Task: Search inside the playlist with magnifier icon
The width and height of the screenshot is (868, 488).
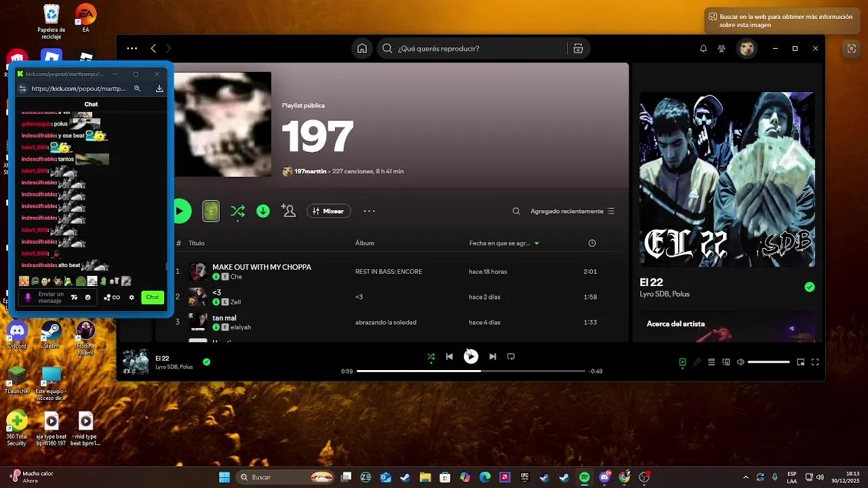Action: tap(516, 211)
